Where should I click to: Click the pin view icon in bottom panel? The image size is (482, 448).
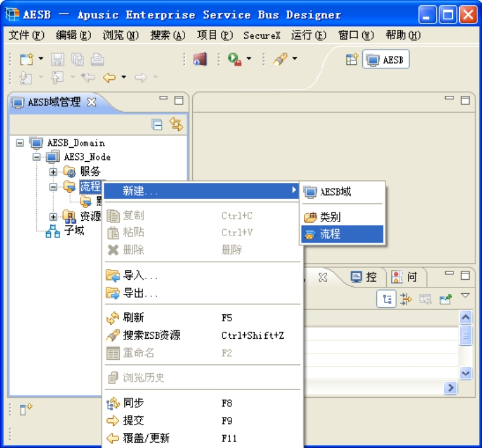pos(446,299)
